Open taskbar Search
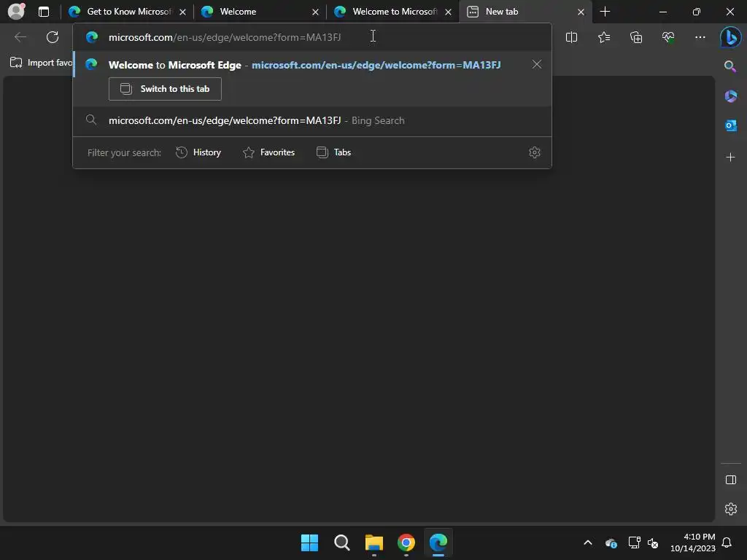The width and height of the screenshot is (747, 560). [341, 542]
